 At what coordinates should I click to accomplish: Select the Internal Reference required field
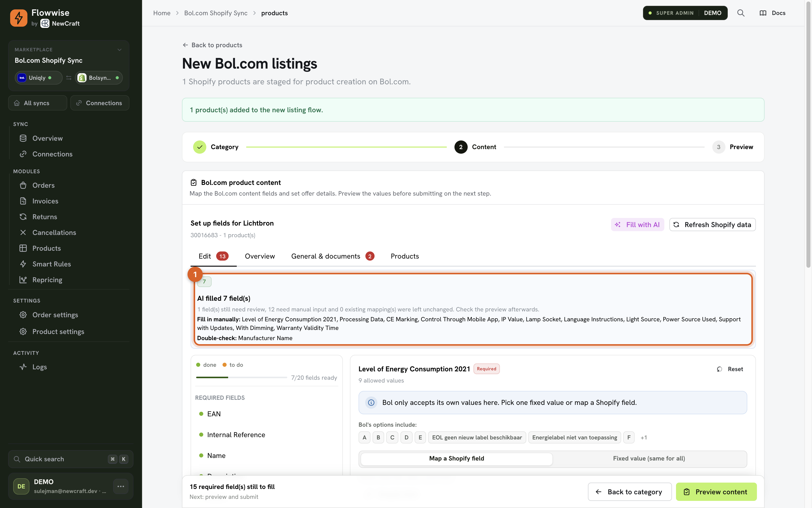click(236, 435)
